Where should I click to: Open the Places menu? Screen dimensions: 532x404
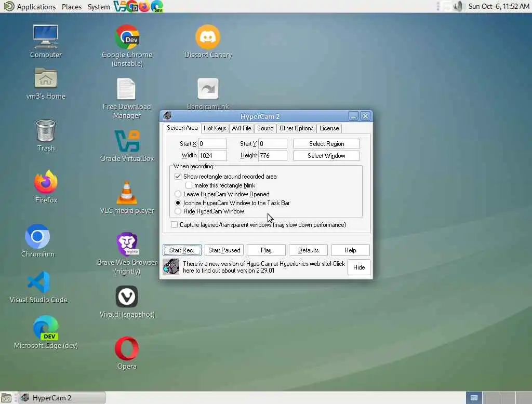tap(72, 6)
